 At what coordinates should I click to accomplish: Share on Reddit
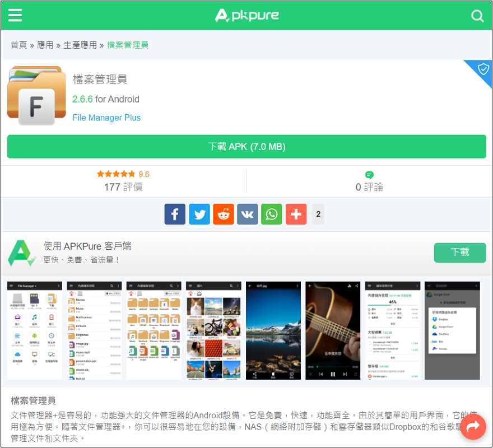pyautogui.click(x=223, y=214)
